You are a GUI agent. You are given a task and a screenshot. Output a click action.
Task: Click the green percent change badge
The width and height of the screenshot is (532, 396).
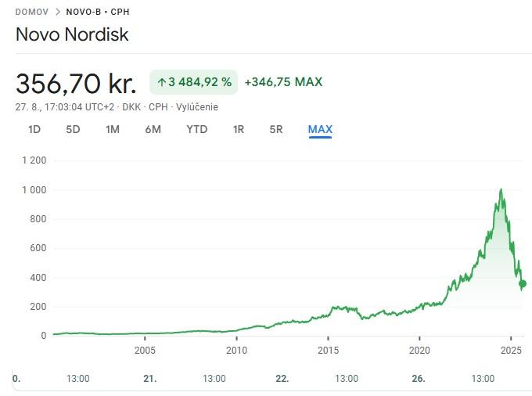click(193, 81)
